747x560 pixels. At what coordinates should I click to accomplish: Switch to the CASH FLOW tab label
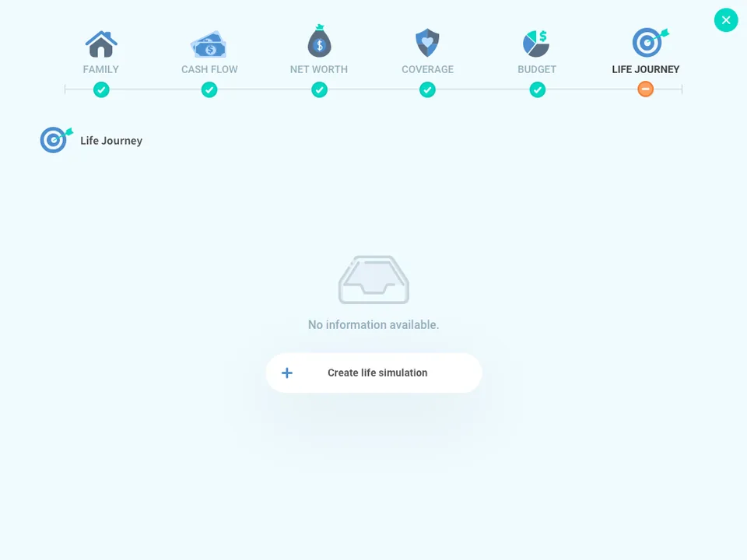tap(209, 69)
